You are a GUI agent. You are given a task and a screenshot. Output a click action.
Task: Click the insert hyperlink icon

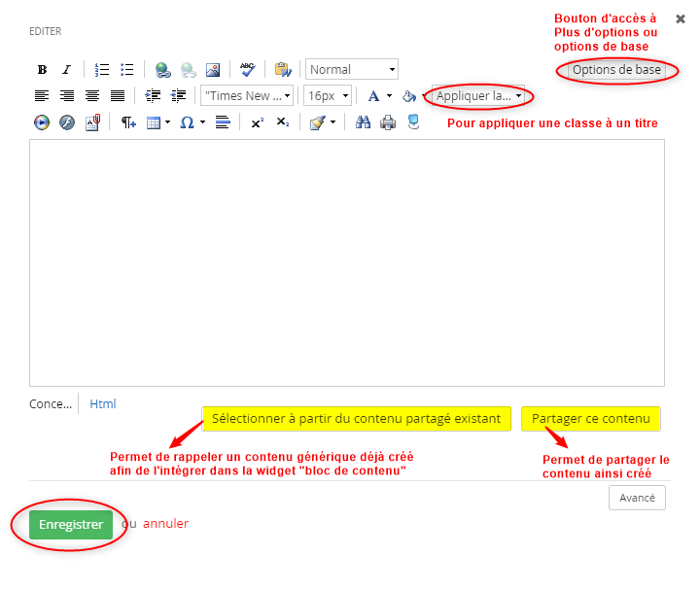pyautogui.click(x=162, y=70)
